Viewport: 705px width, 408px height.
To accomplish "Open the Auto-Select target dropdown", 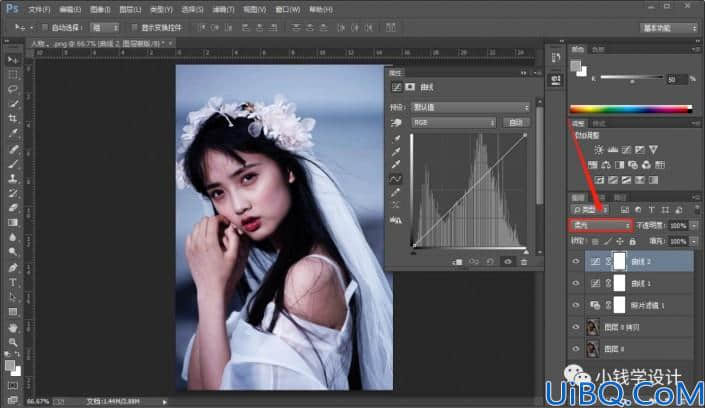I will (x=105, y=27).
